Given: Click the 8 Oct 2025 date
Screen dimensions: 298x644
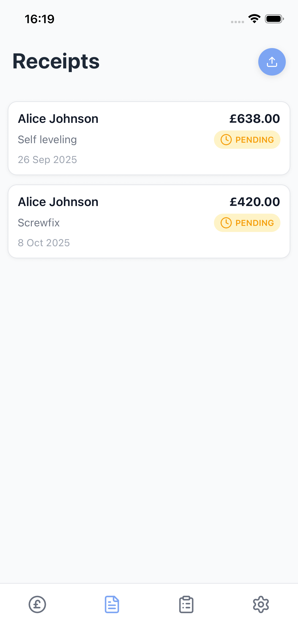Looking at the screenshot, I should [x=44, y=243].
